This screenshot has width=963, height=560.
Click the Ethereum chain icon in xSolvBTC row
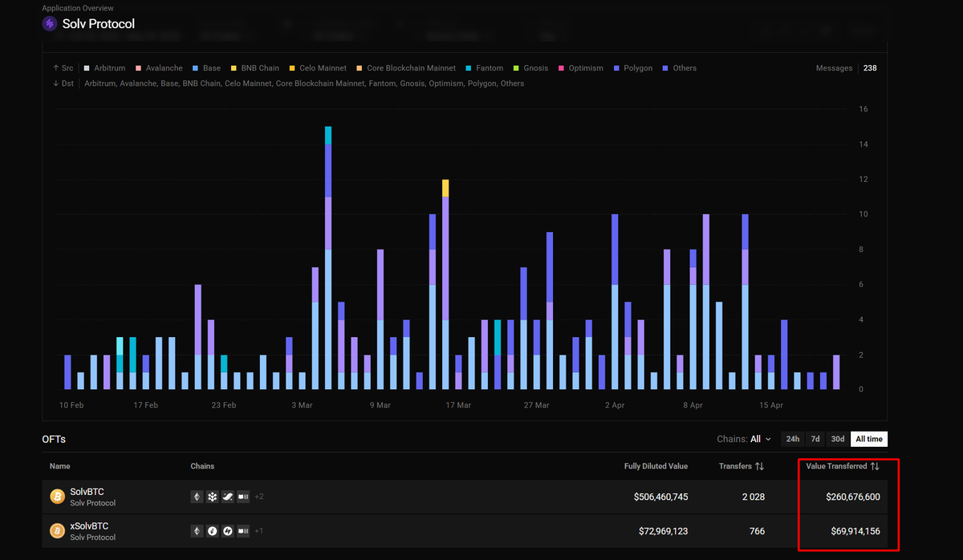[197, 531]
